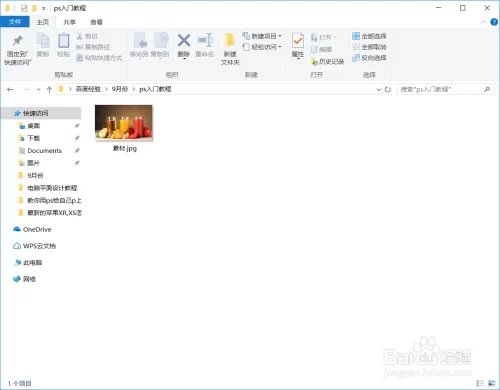This screenshot has height=390, width=500.
Task: Open Network in navigation pane
Action: (x=29, y=279)
